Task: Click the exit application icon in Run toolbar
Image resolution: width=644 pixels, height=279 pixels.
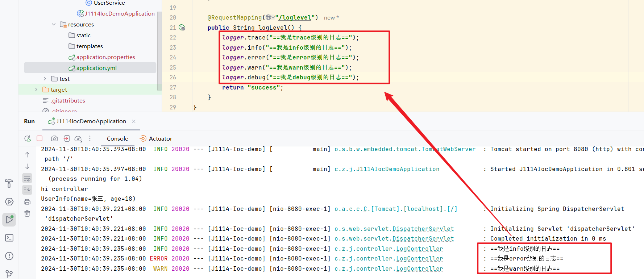Action: click(x=67, y=138)
